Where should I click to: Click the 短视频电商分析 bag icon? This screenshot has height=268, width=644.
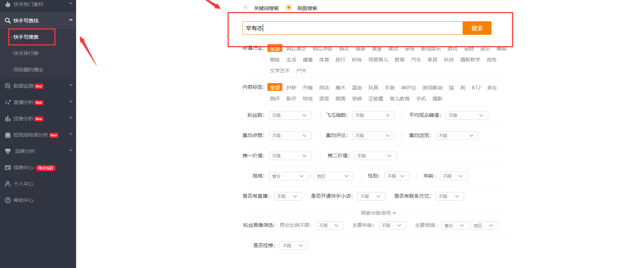[7, 135]
